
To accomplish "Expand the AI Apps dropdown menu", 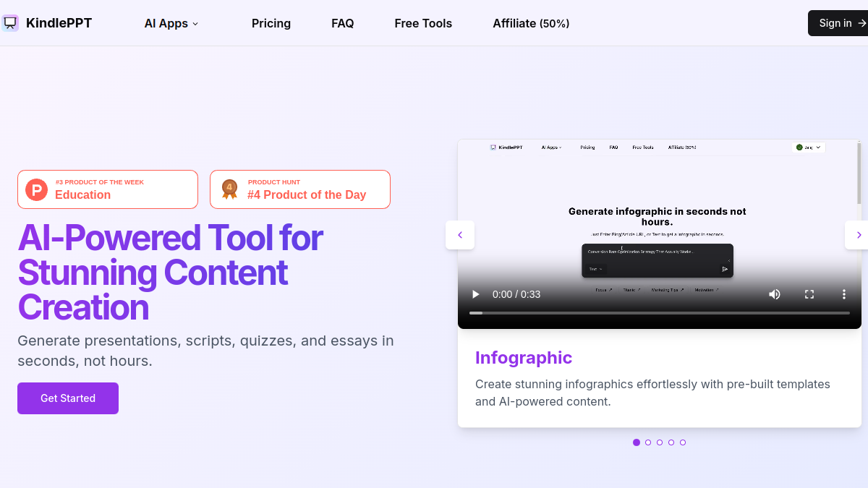I will [x=171, y=23].
